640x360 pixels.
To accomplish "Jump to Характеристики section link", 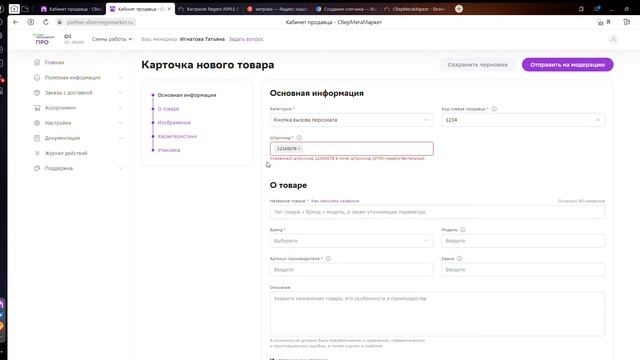I will click(x=177, y=136).
